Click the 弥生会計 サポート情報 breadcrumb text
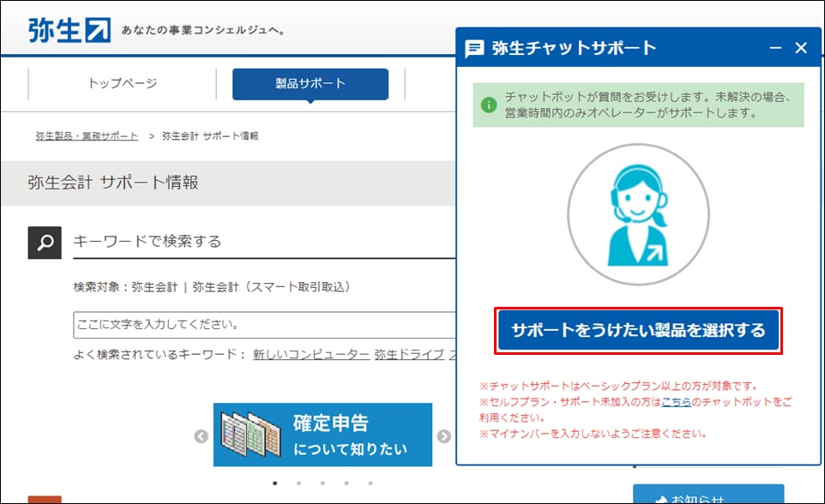Screen dimensions: 825x504 click(x=210, y=136)
